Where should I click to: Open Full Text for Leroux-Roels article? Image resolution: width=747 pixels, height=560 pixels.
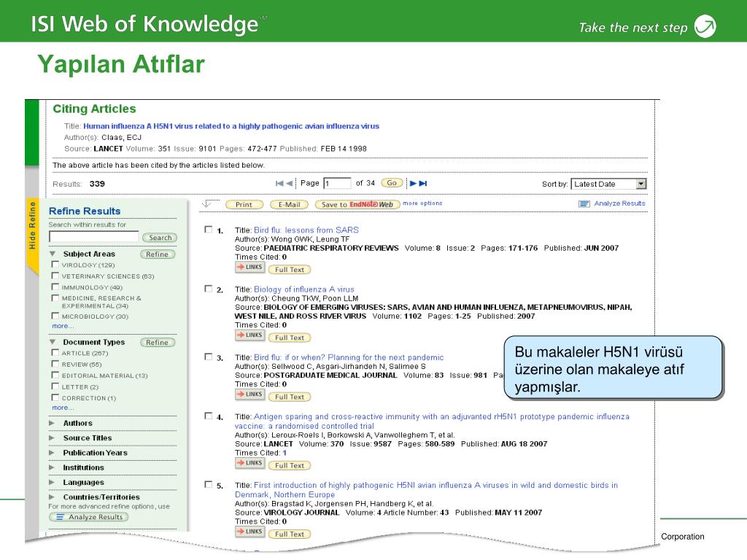pos(289,465)
